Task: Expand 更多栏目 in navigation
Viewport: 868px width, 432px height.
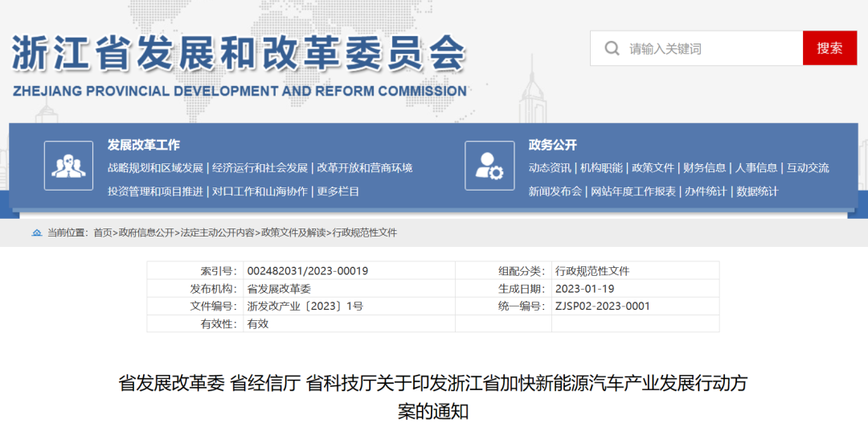Action: (338, 191)
